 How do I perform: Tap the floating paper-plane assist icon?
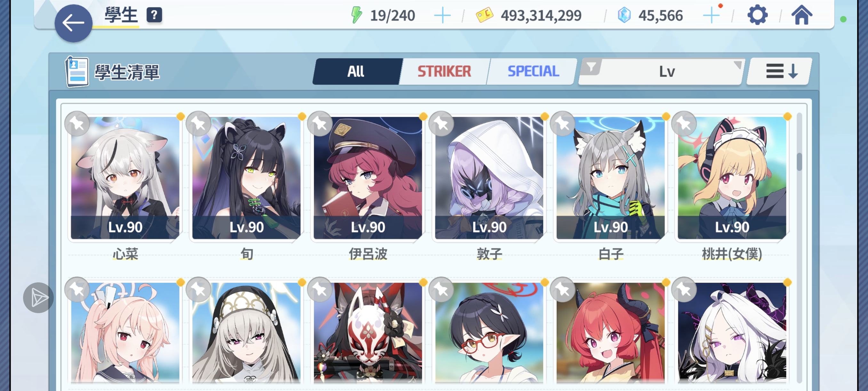pos(38,297)
